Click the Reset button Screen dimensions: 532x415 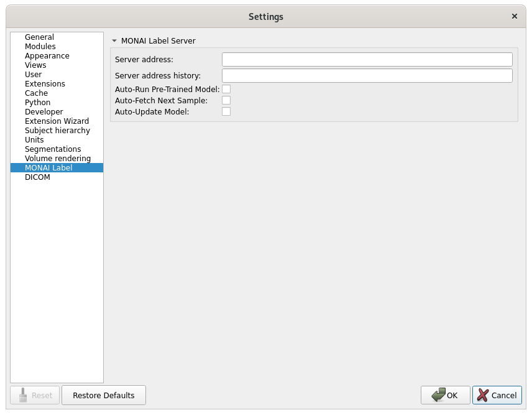pos(35,395)
